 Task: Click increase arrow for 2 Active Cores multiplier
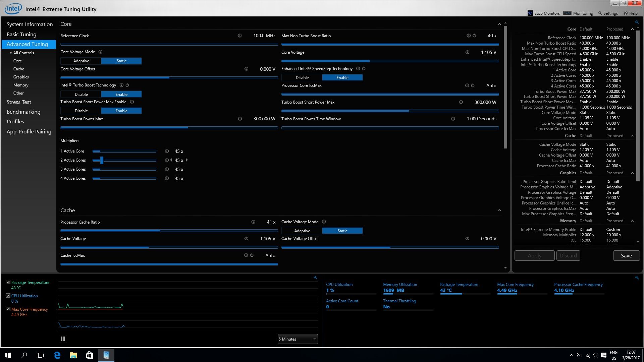187,160
